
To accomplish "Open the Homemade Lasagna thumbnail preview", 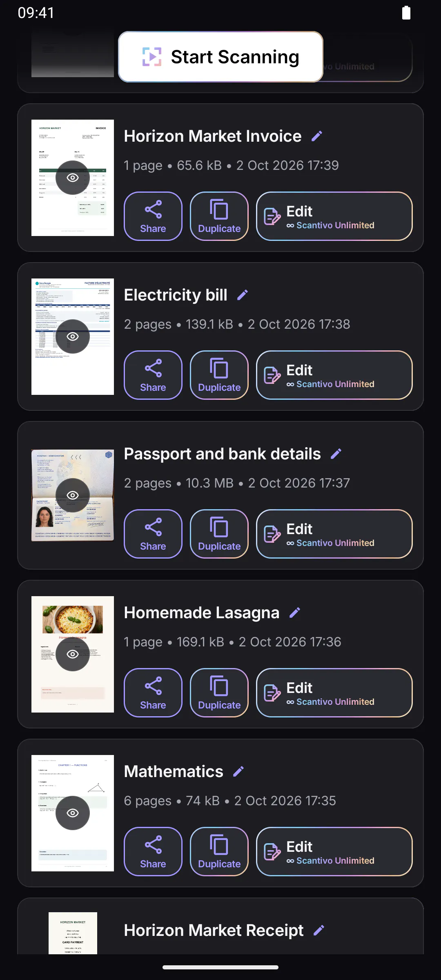I will click(x=73, y=654).
